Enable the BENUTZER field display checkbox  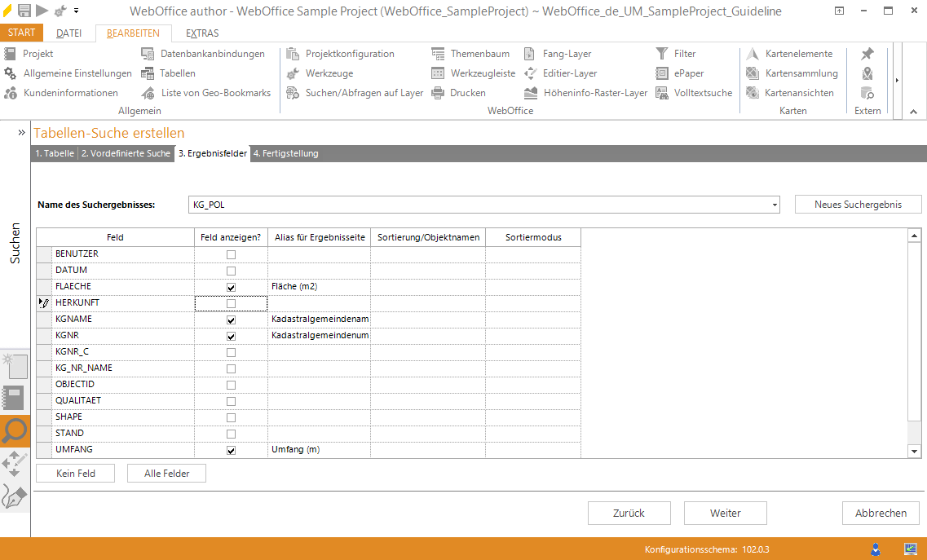click(x=231, y=254)
